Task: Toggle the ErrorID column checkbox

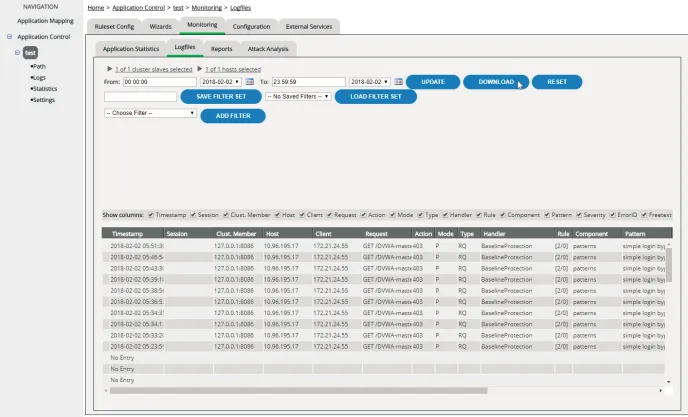Action: click(613, 215)
